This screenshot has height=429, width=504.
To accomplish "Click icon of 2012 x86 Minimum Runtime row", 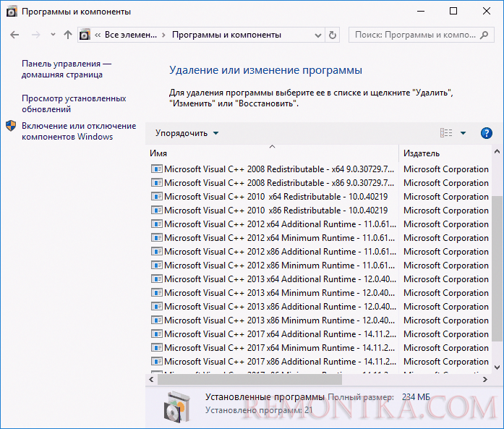I will click(x=156, y=266).
